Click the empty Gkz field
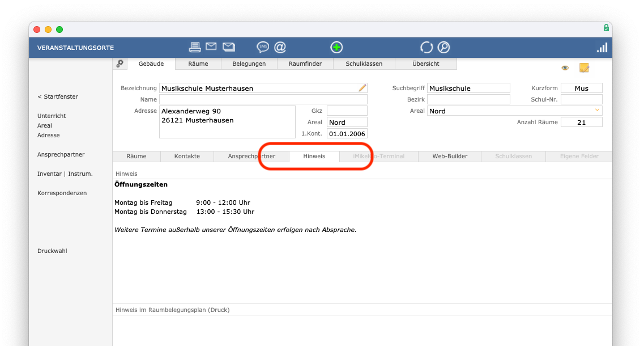Viewport: 644px width, 346px height. point(347,111)
